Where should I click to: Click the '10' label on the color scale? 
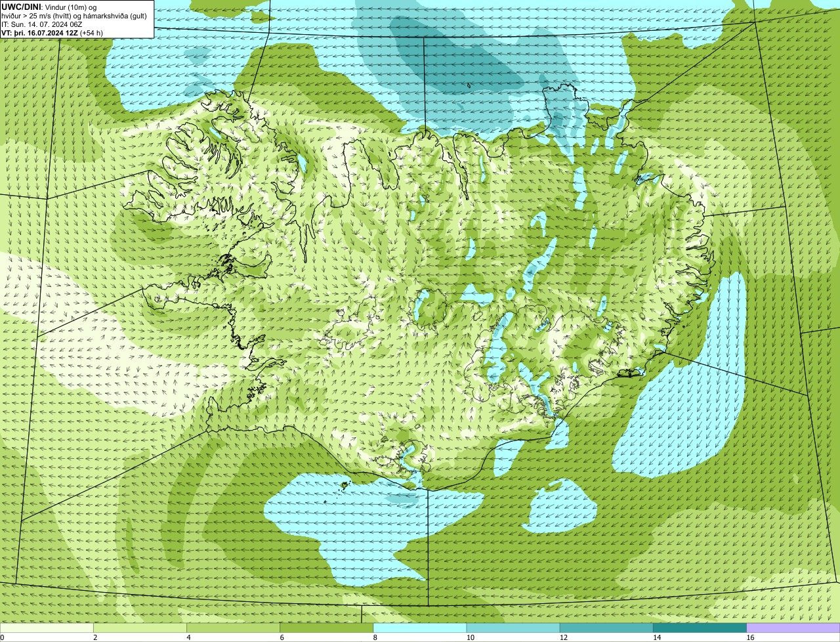[469, 637]
